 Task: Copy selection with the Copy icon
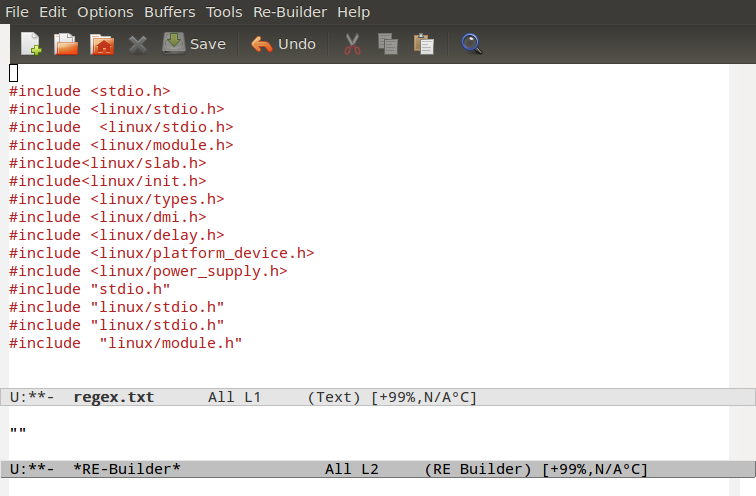388,44
